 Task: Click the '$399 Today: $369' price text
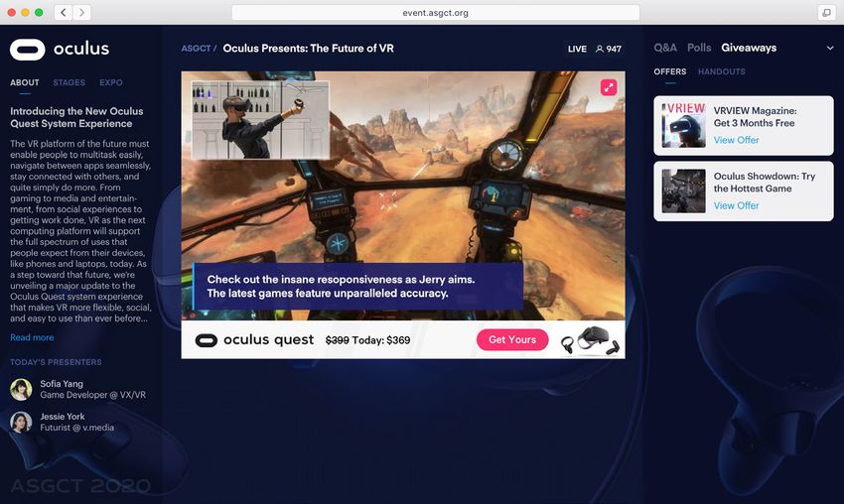[x=367, y=340]
